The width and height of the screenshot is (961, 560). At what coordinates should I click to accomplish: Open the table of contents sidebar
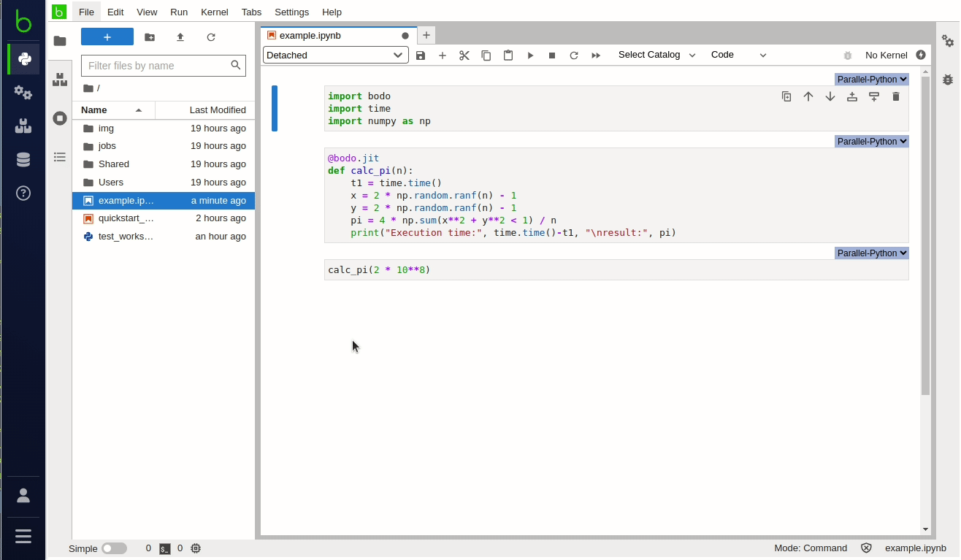pyautogui.click(x=60, y=156)
